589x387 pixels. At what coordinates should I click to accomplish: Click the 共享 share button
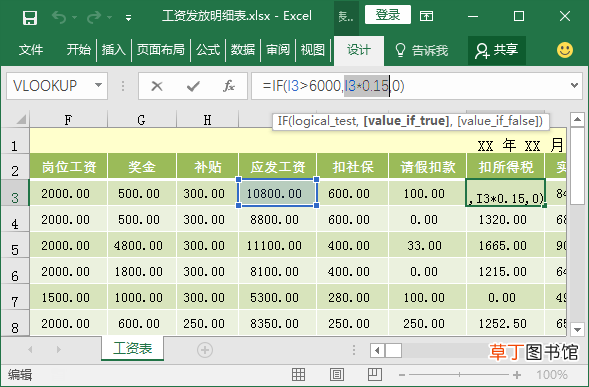pyautogui.click(x=497, y=51)
